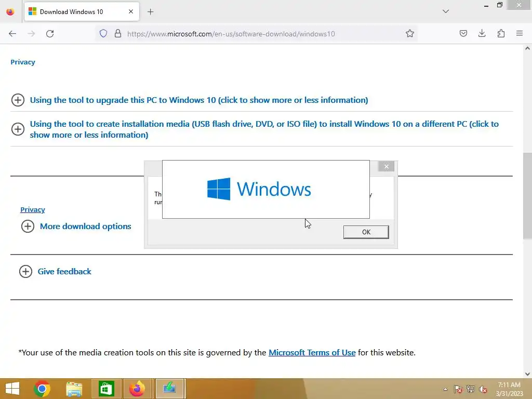
Task: Open the clock showing 7:11 AM
Action: click(509, 389)
